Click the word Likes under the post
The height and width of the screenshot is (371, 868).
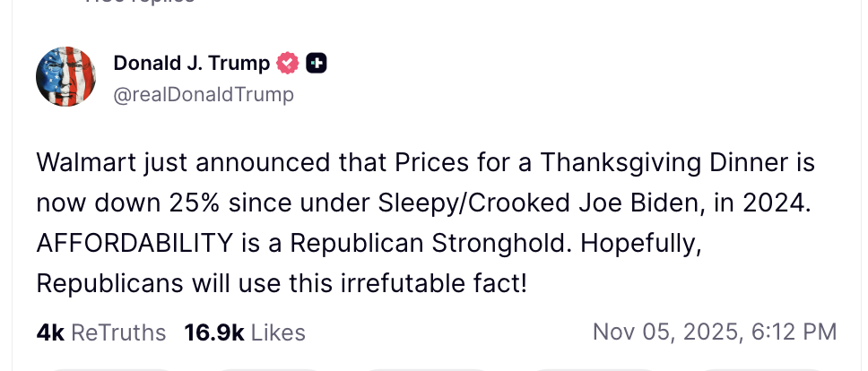pyautogui.click(x=278, y=332)
